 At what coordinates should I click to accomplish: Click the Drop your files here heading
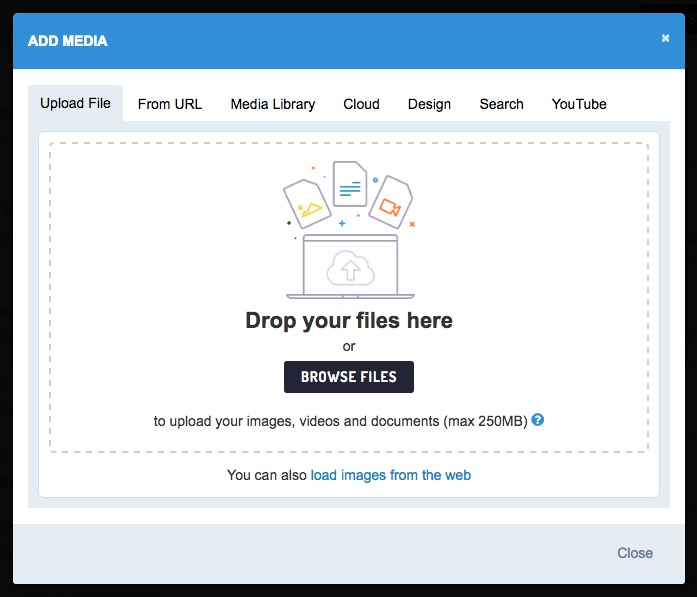[x=349, y=321]
